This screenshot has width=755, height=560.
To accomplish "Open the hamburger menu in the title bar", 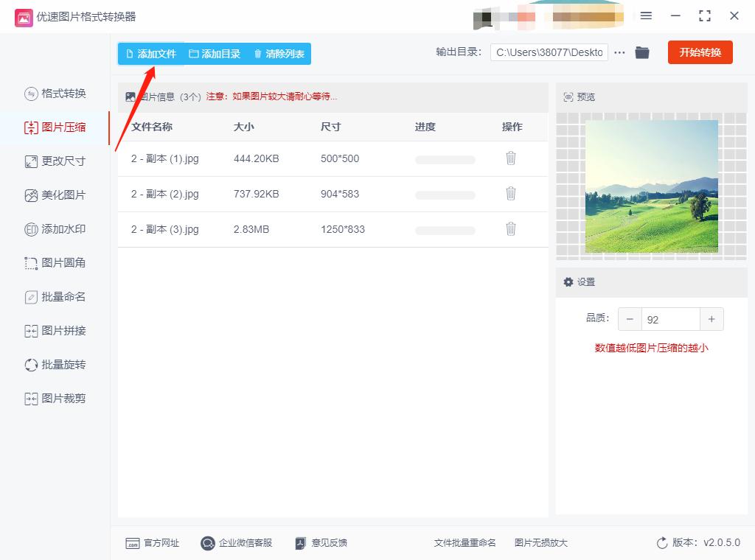I will click(x=646, y=16).
